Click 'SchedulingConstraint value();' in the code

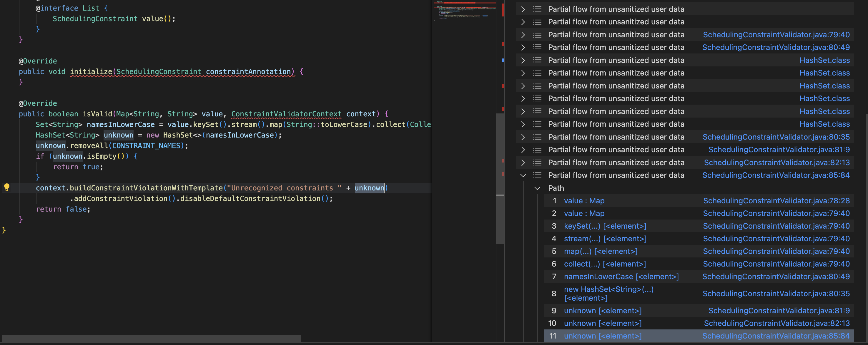(114, 19)
